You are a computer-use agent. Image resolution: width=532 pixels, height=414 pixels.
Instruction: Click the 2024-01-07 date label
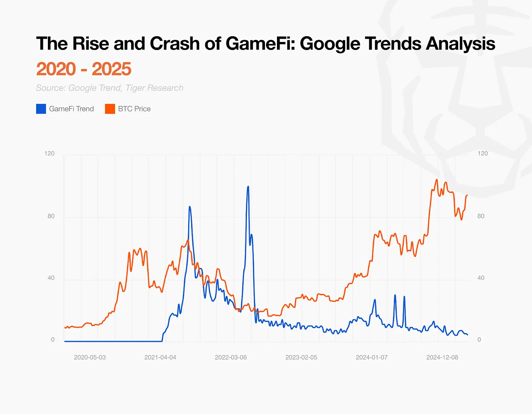(372, 357)
